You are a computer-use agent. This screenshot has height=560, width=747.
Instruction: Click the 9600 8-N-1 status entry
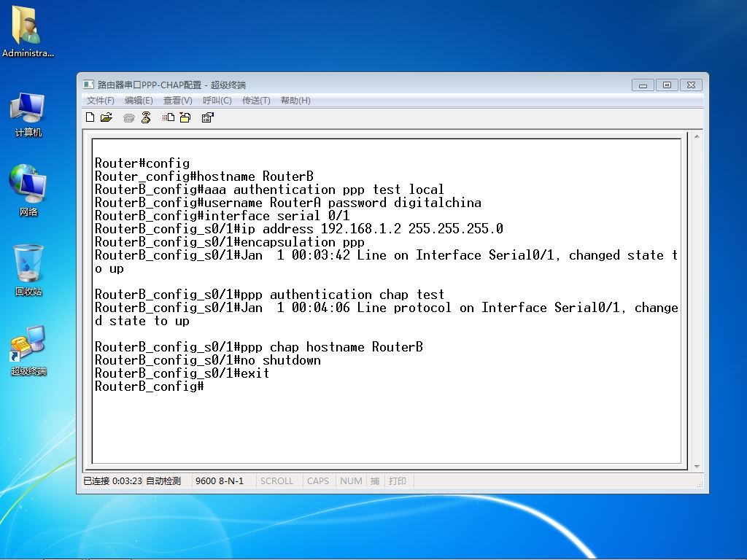(x=220, y=481)
